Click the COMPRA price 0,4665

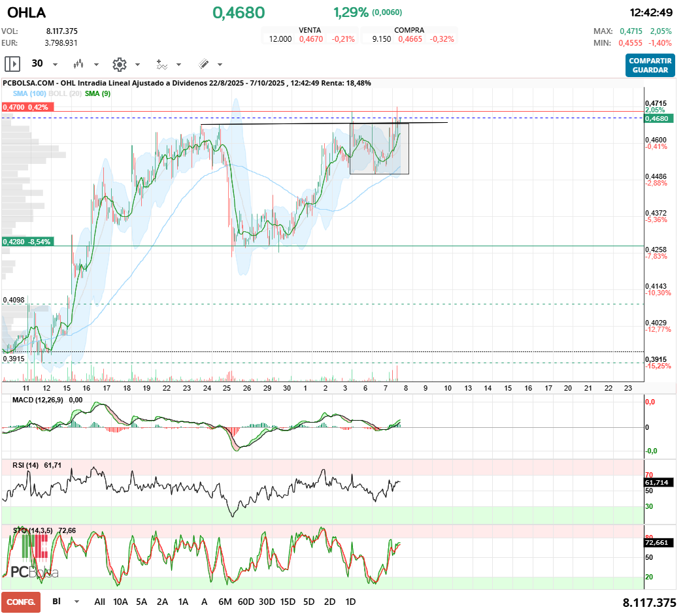[x=410, y=39]
